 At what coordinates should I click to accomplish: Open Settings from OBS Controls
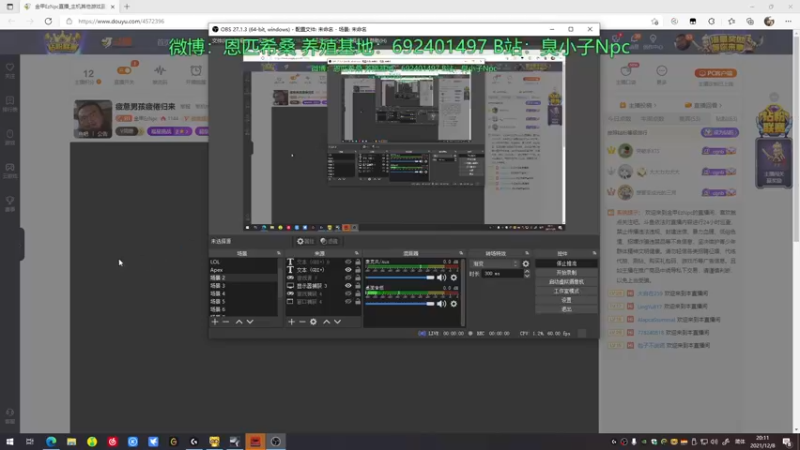coord(566,300)
